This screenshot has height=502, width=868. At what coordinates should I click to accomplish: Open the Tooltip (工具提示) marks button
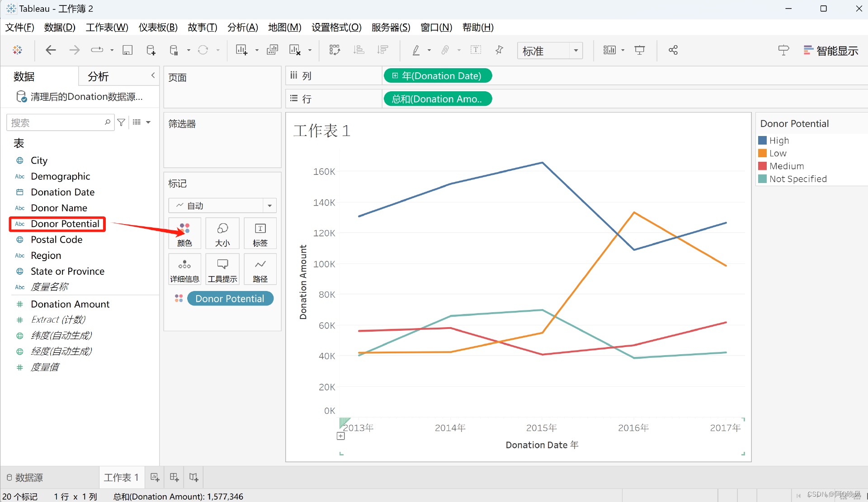(x=222, y=270)
